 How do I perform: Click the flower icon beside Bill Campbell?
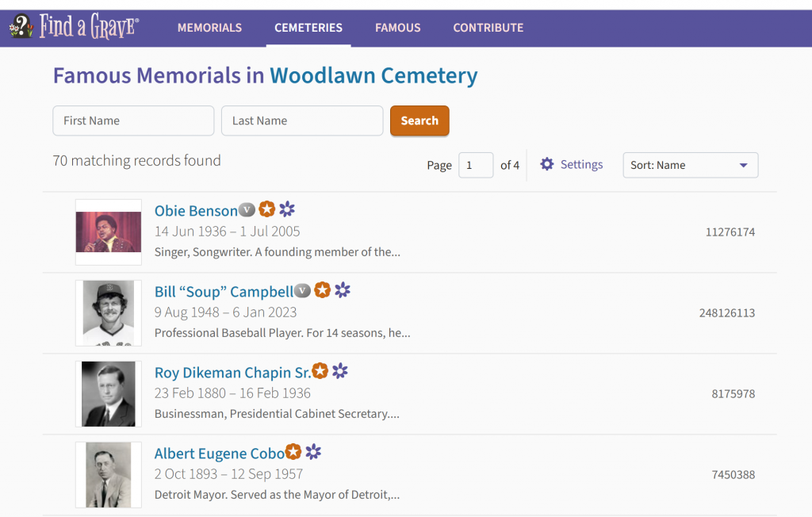(343, 290)
